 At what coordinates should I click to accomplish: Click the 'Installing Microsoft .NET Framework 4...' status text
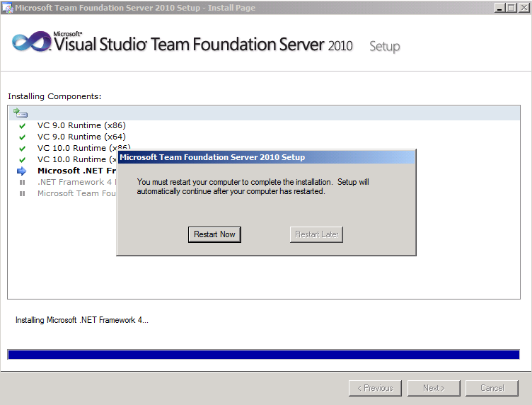pyautogui.click(x=82, y=320)
